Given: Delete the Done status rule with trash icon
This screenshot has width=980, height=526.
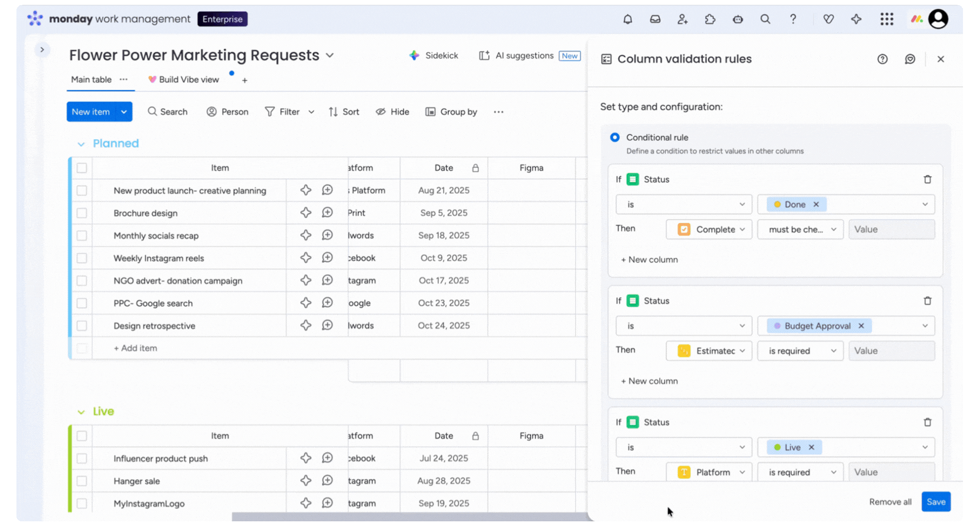Looking at the screenshot, I should pyautogui.click(x=927, y=180).
